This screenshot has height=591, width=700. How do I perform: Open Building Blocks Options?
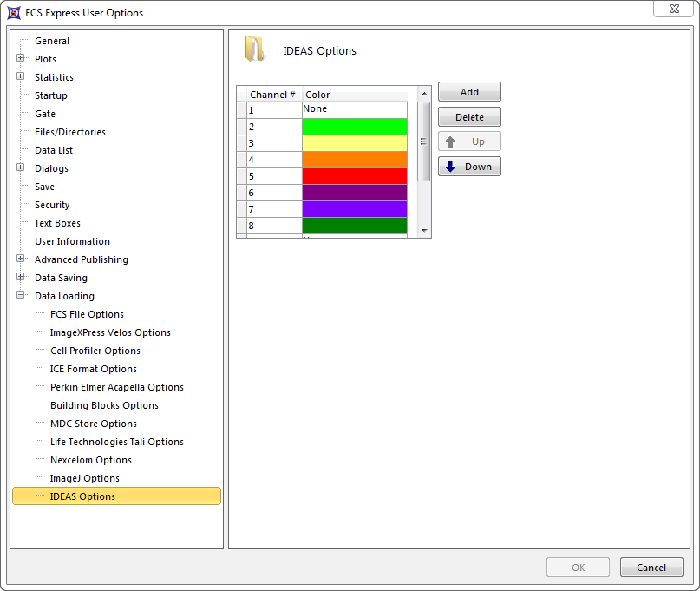104,405
